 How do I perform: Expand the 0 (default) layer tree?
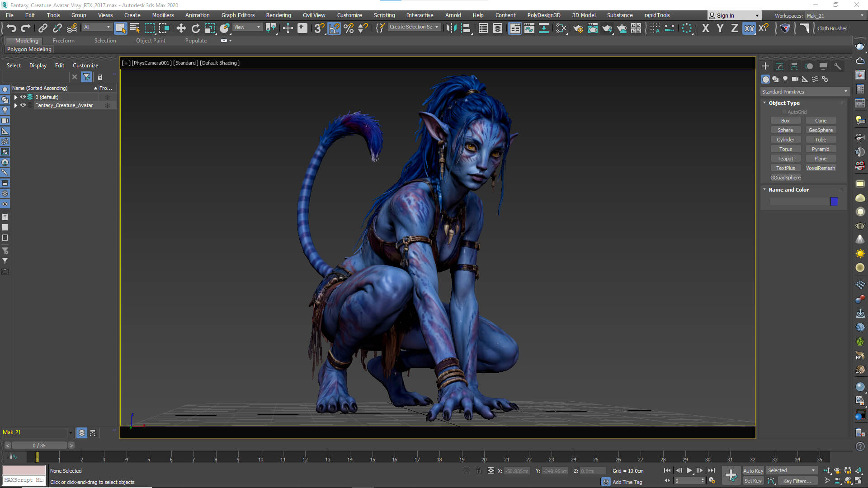coord(16,97)
